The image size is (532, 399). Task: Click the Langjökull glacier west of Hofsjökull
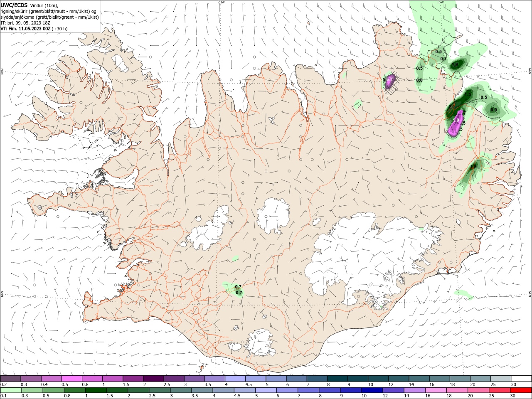click(208, 229)
